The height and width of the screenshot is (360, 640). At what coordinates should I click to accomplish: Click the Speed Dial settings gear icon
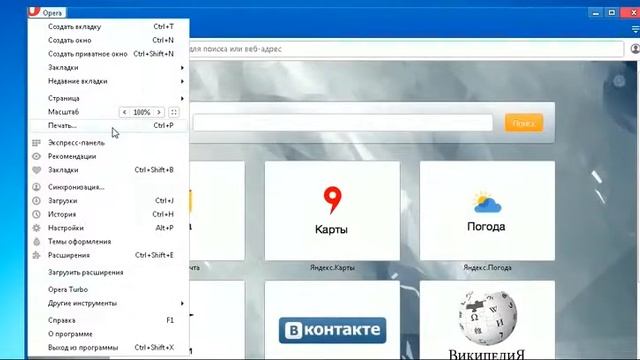[619, 81]
